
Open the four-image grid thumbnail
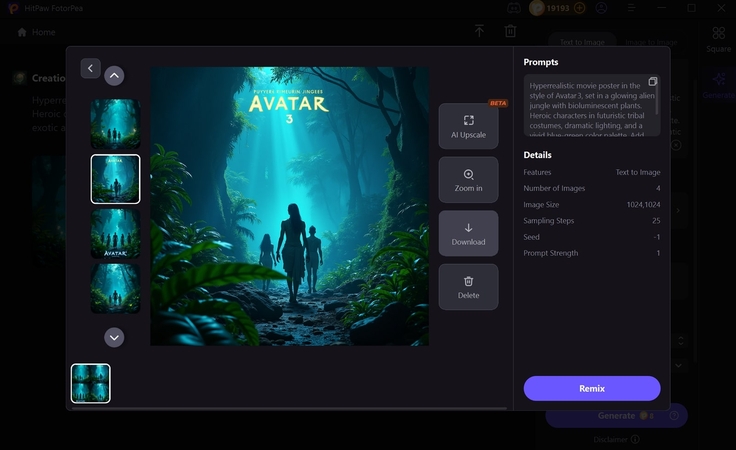(x=91, y=383)
